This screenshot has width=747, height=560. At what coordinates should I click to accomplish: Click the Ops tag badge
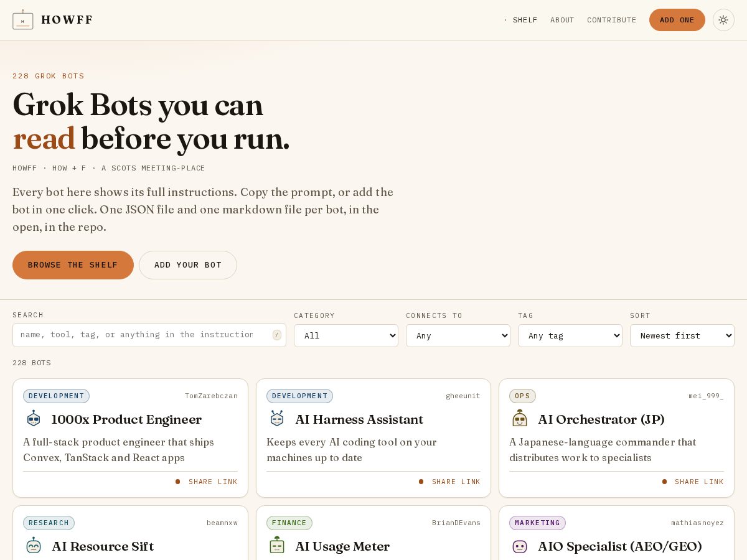point(522,396)
